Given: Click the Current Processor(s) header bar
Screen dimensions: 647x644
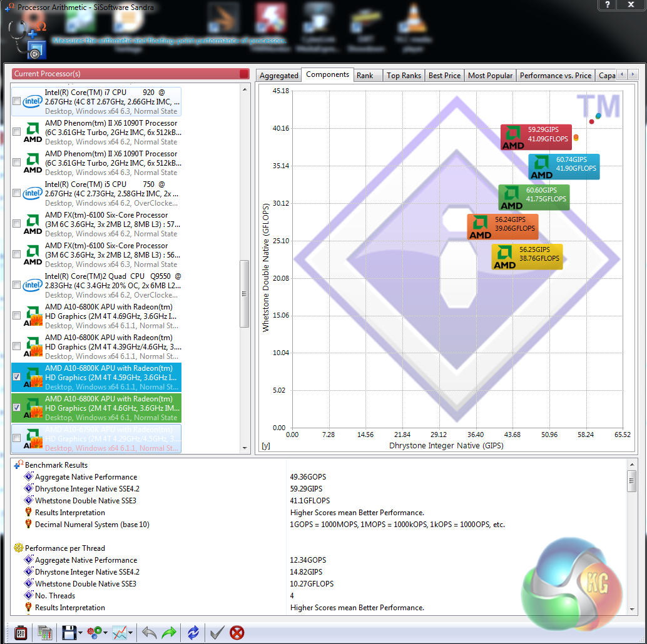Looking at the screenshot, I should click(x=130, y=74).
